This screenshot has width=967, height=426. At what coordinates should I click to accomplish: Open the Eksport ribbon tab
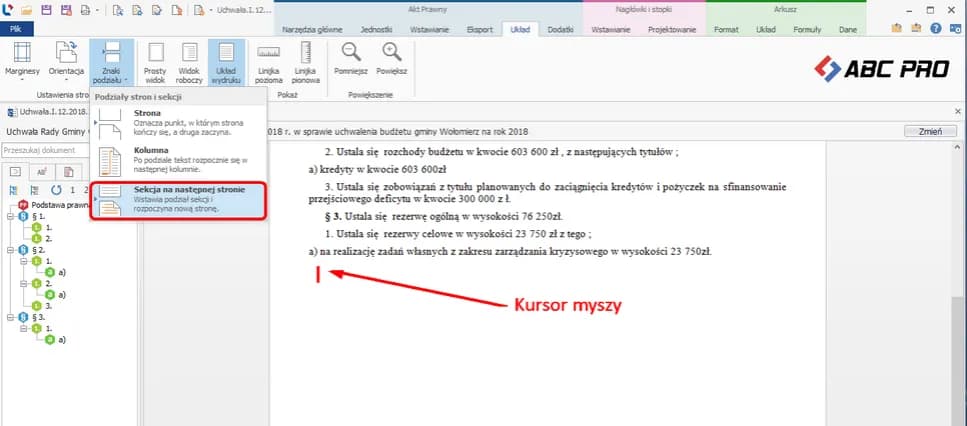480,30
